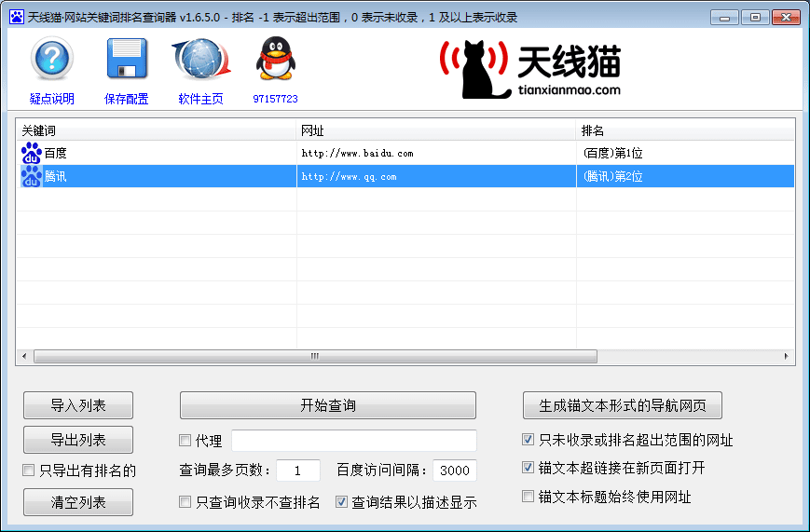Viewport: 810px width, 532px height.
Task: Click the 97157723 QQ number link
Action: tap(275, 99)
